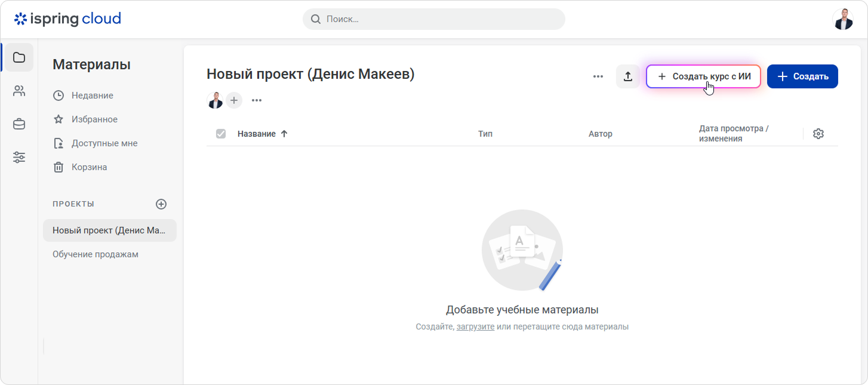Click the ispring cloud logo
This screenshot has height=385, width=868.
pos(67,19)
